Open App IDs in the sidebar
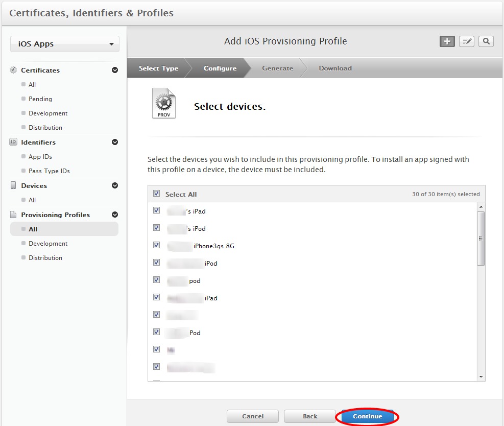 point(40,157)
